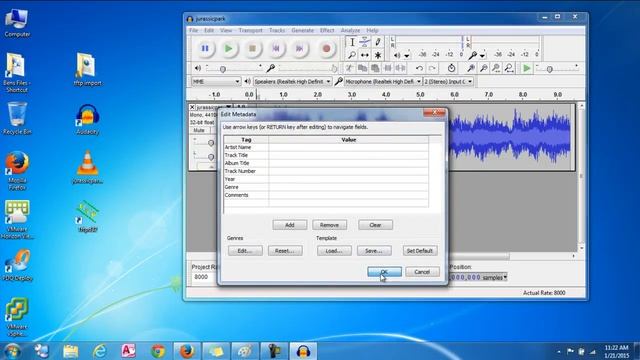The image size is (640, 360).
Task: Click the Artist Name value cell
Action: coord(349,147)
